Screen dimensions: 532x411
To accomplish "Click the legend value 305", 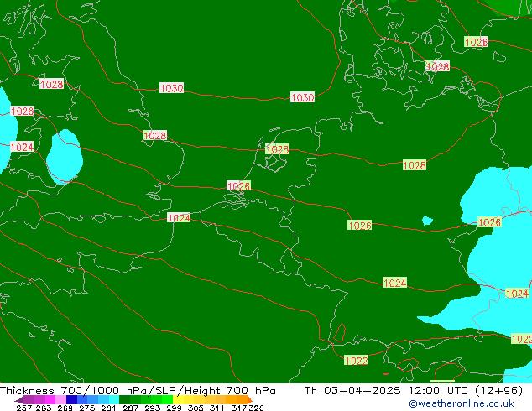I will 196,408.
